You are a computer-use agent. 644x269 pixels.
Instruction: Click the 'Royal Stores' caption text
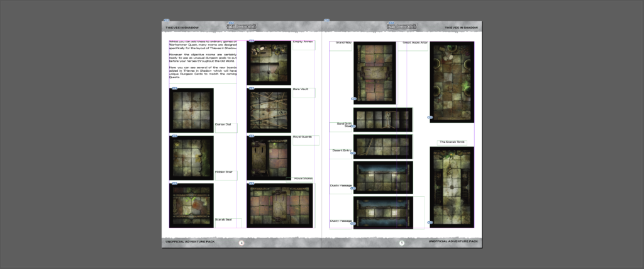pos(303,178)
